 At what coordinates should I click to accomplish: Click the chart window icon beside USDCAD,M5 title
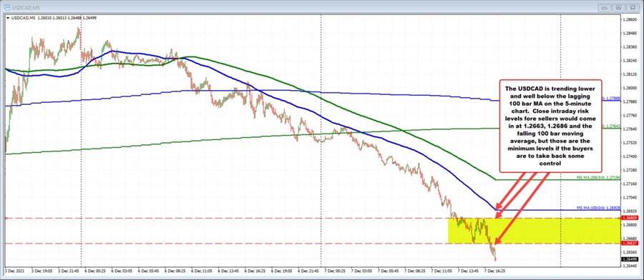pos(7,7)
